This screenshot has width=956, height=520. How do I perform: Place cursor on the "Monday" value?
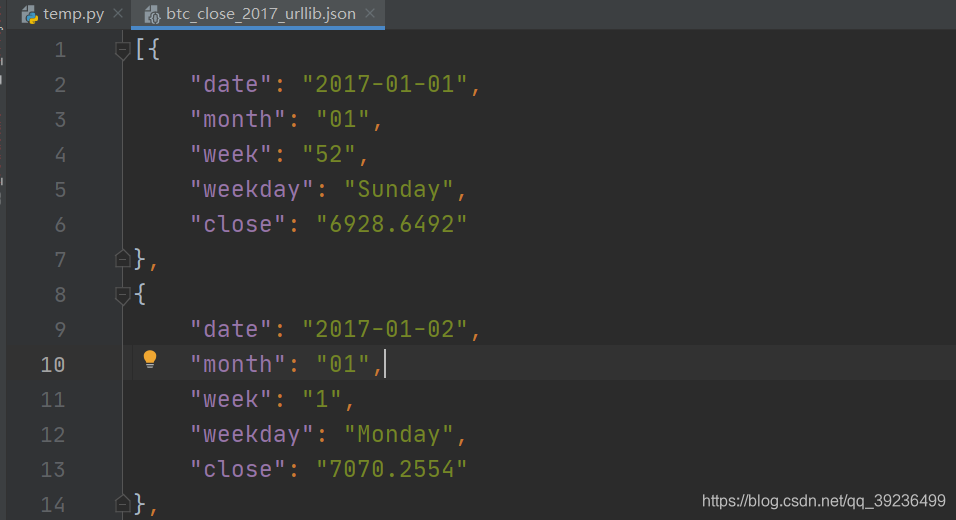pos(399,434)
